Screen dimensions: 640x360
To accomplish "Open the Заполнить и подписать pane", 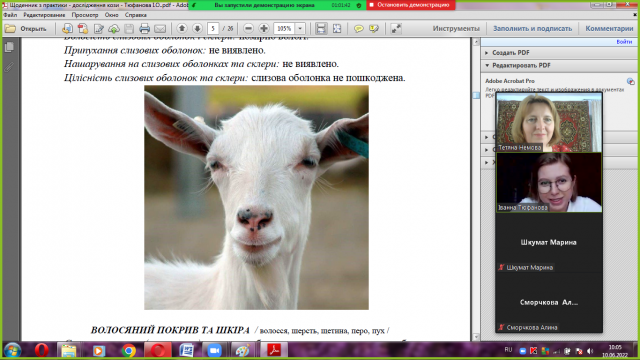I will 532,29.
